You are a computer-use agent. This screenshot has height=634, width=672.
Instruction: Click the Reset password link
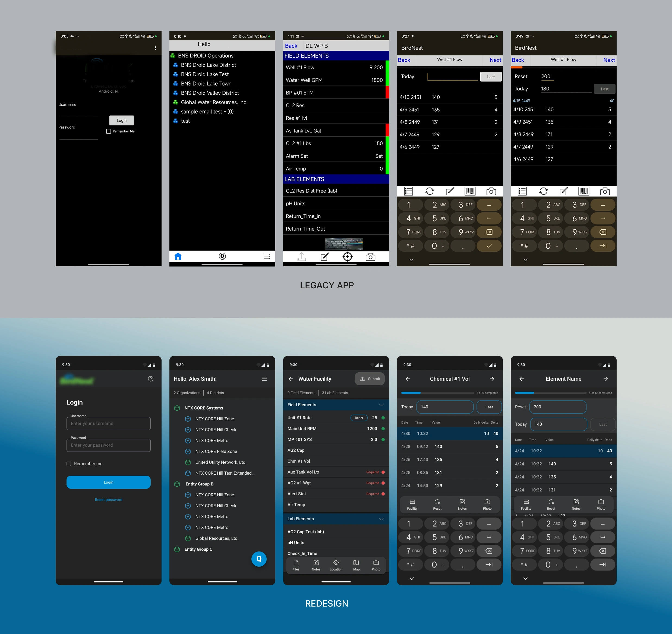click(x=109, y=500)
